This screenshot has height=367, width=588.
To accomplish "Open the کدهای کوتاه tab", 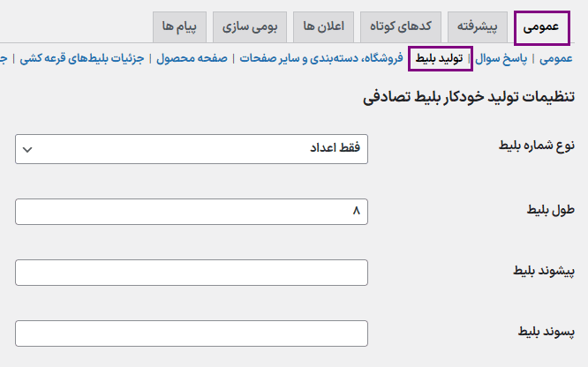I will pyautogui.click(x=402, y=27).
